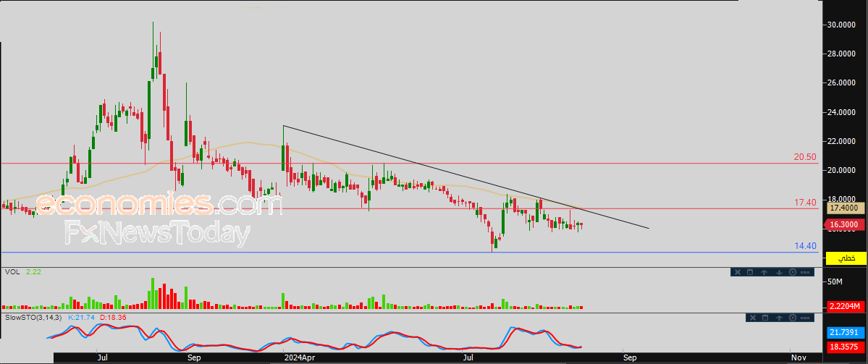868x364 pixels.
Task: Open more options for VOL panel
Action: coord(806,272)
